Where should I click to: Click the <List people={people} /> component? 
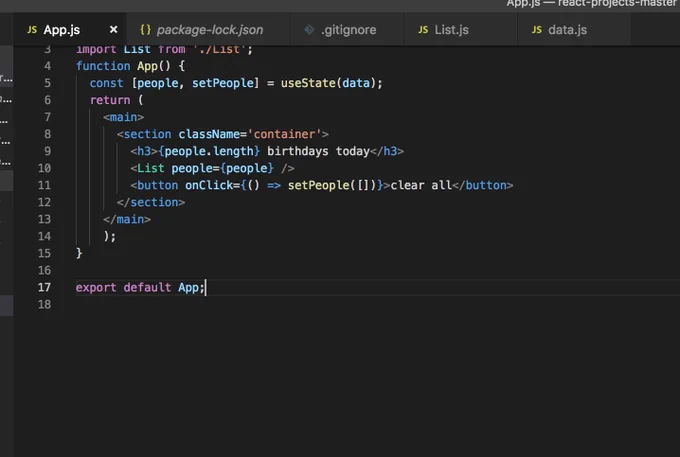[x=212, y=168]
